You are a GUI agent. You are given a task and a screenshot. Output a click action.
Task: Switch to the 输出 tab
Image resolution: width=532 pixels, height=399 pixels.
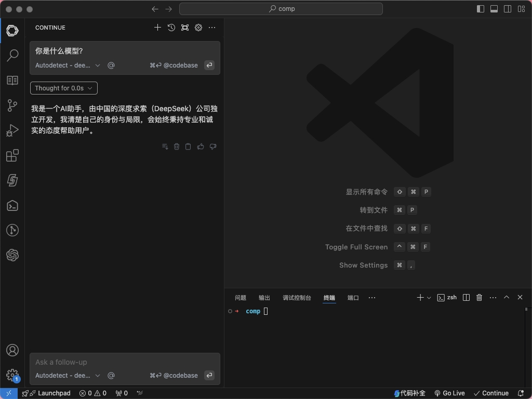point(264,298)
